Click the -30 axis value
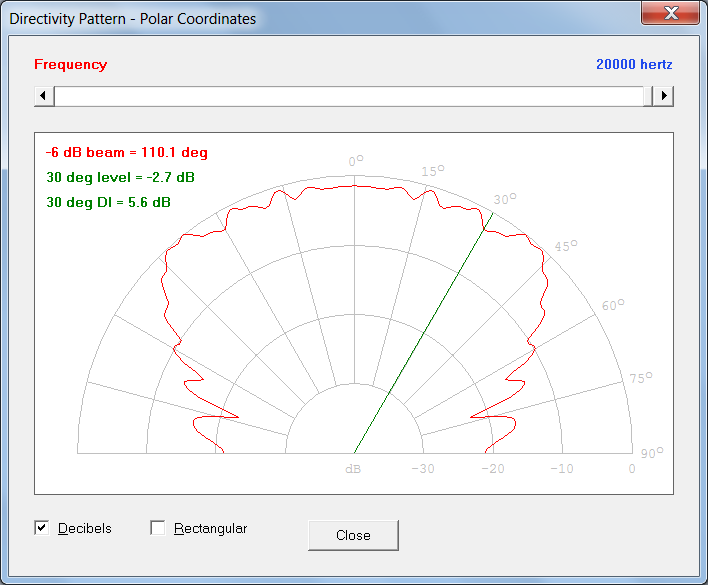This screenshot has width=708, height=585. click(423, 469)
